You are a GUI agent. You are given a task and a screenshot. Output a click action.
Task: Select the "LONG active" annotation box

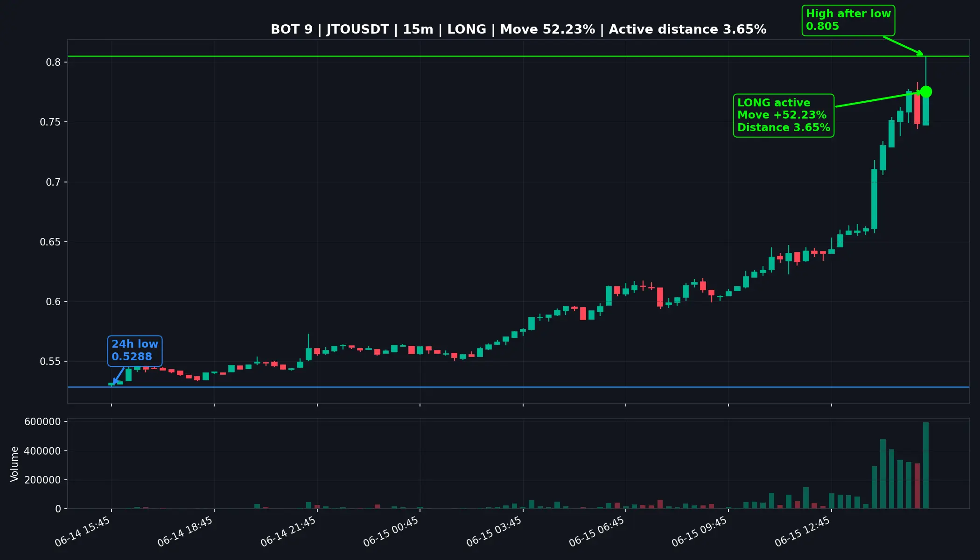784,115
